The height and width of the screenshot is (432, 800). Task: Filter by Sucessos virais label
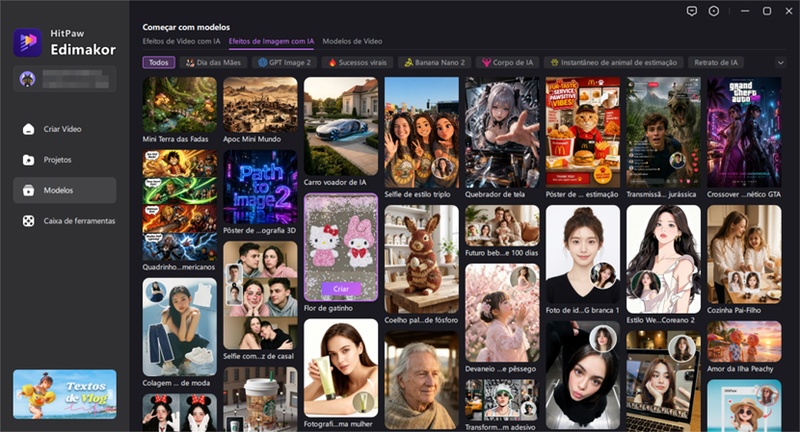tap(363, 63)
